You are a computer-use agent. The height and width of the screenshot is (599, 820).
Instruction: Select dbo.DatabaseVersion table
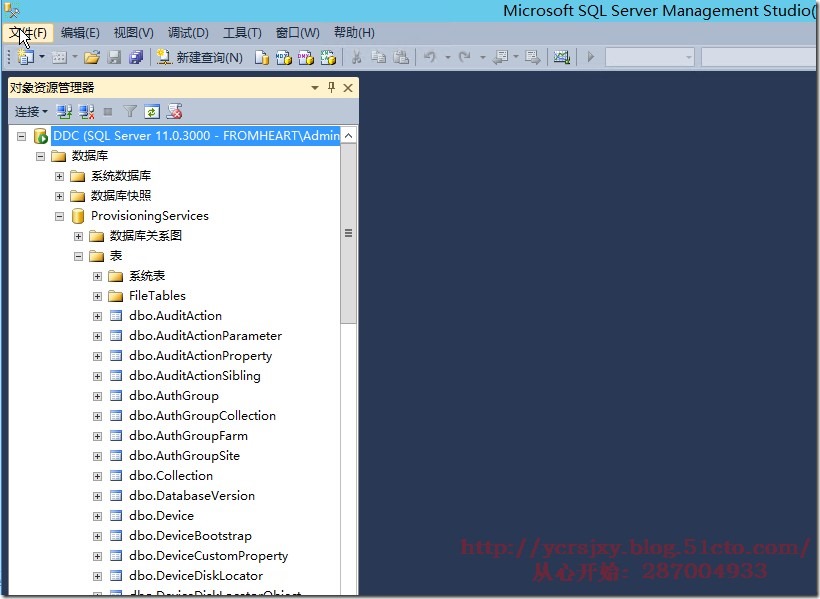192,496
